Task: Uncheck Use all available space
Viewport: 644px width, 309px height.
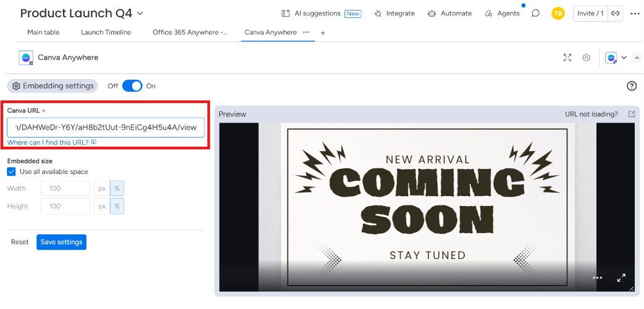Action: [x=12, y=171]
